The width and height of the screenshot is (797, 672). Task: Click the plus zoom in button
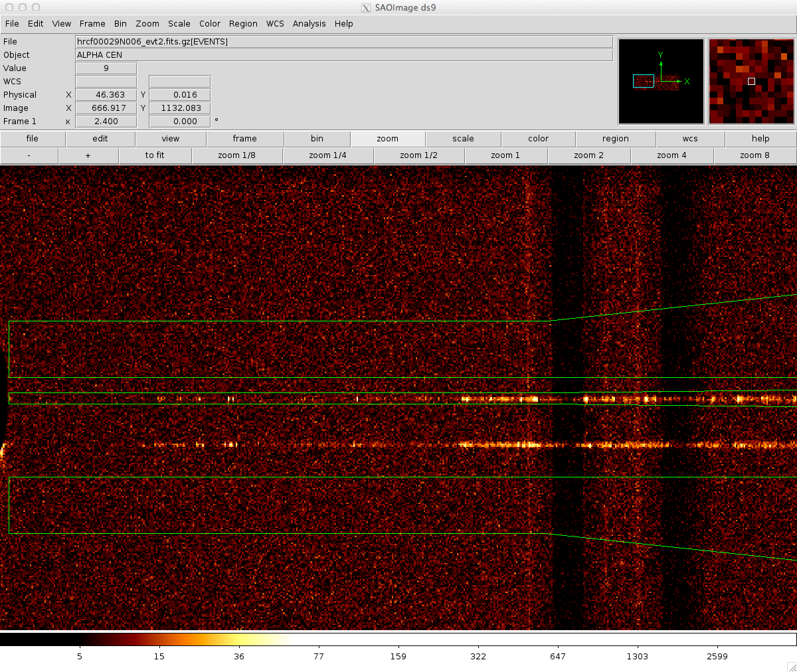[88, 155]
